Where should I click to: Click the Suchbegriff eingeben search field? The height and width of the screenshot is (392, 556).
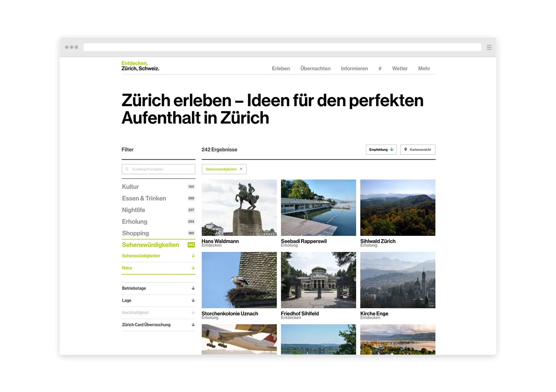pyautogui.click(x=158, y=169)
